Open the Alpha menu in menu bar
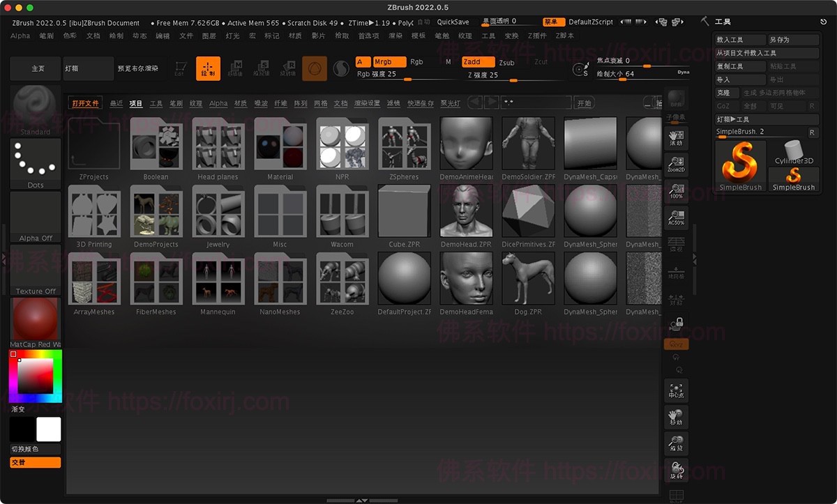837x504 pixels. coord(20,36)
